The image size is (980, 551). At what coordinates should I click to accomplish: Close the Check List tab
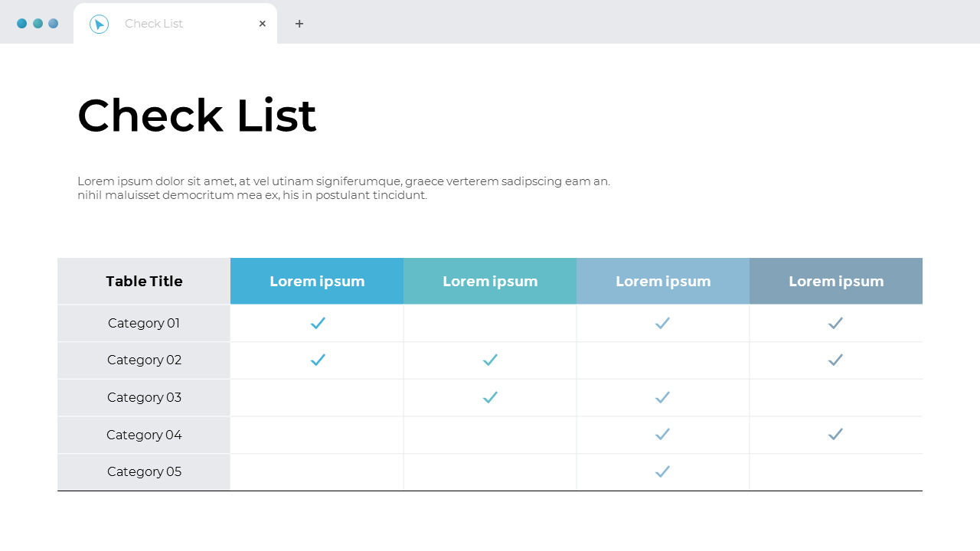pyautogui.click(x=262, y=24)
